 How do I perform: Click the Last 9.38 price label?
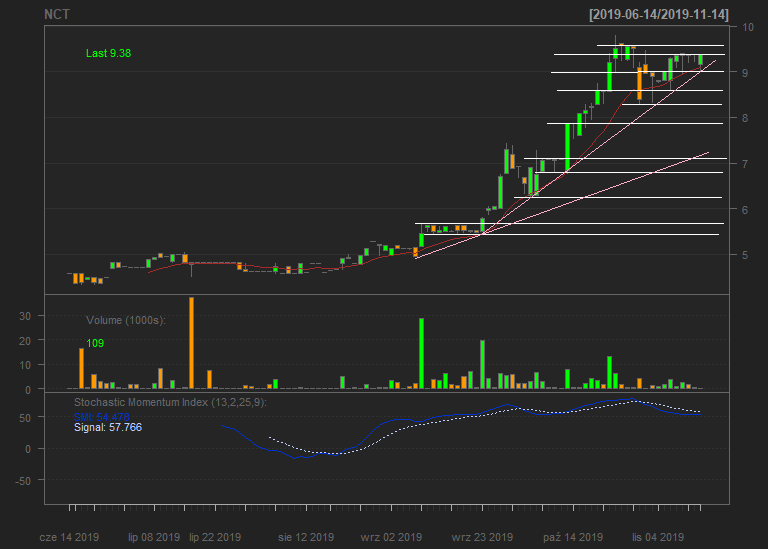pos(108,53)
